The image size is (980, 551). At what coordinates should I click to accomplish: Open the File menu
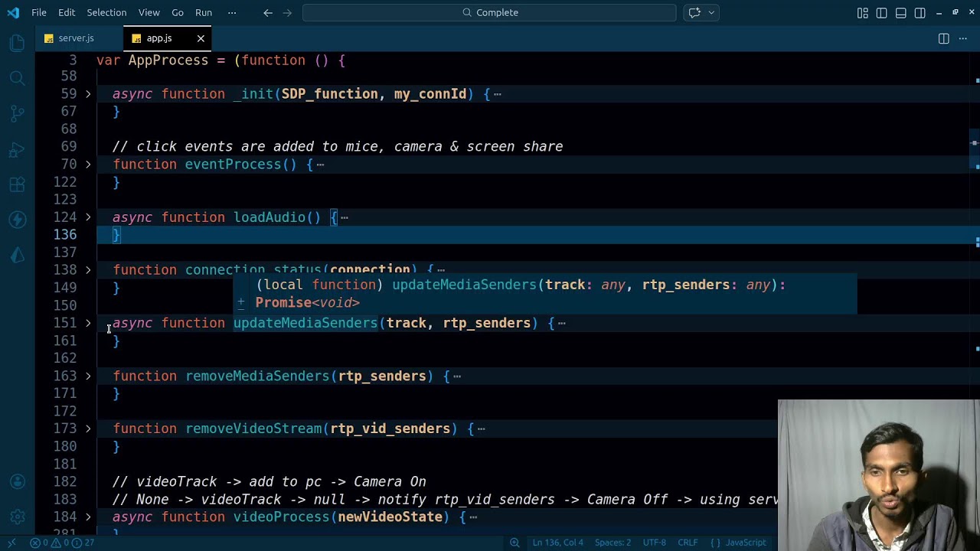(x=39, y=12)
